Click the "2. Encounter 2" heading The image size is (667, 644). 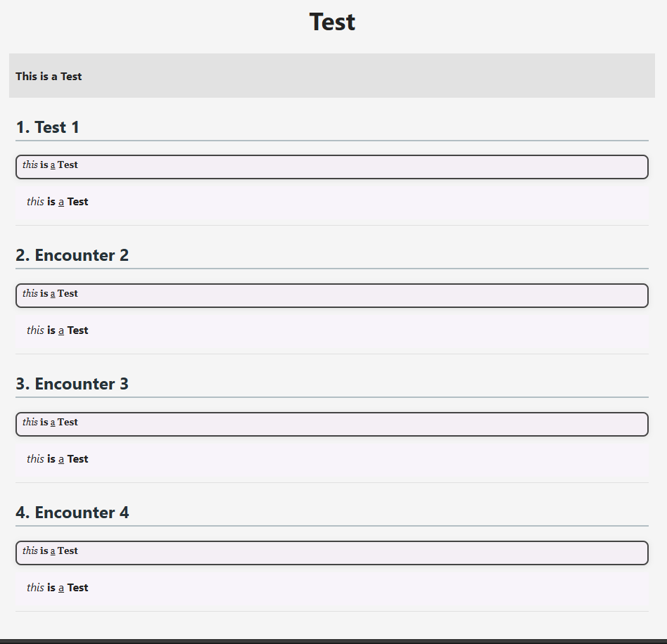click(72, 255)
